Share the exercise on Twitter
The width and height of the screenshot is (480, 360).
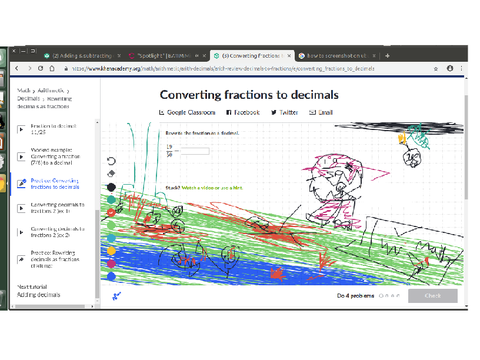(284, 113)
